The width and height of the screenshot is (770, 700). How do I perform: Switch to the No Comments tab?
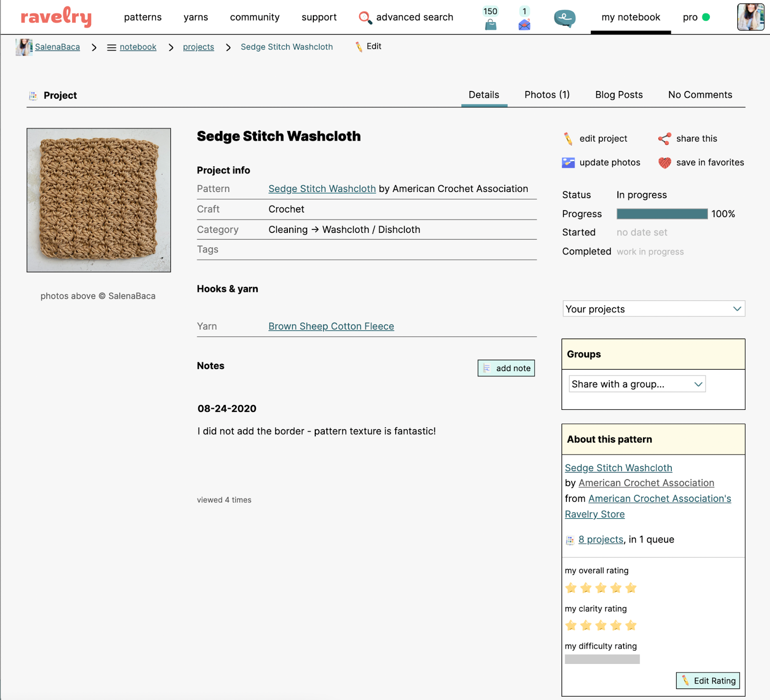(700, 95)
